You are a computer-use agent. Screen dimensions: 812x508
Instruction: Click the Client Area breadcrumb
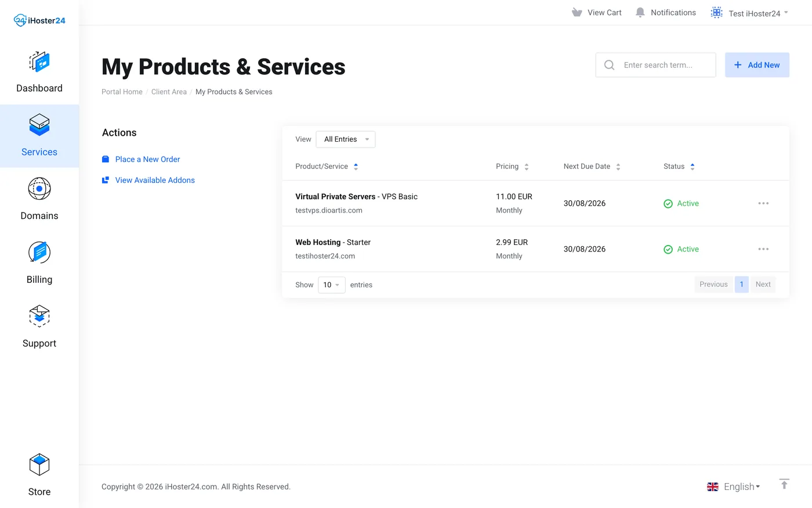click(169, 92)
